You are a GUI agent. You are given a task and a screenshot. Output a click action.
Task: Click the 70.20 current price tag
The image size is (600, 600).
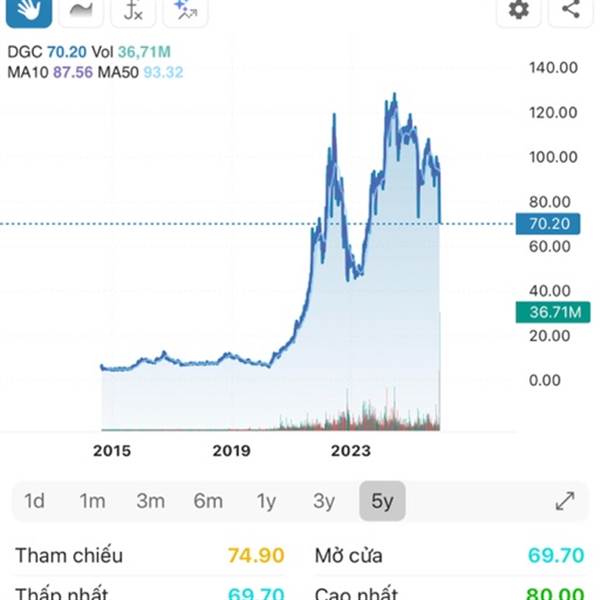(x=548, y=224)
